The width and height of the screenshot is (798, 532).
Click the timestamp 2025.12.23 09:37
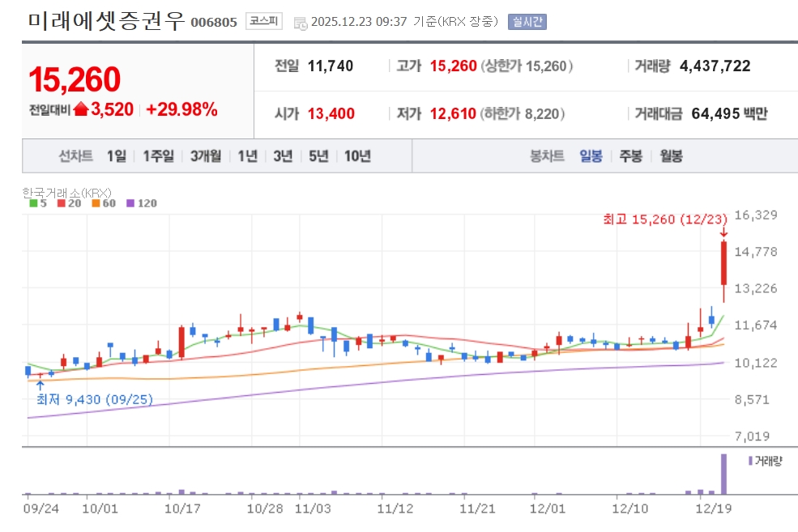click(x=359, y=22)
